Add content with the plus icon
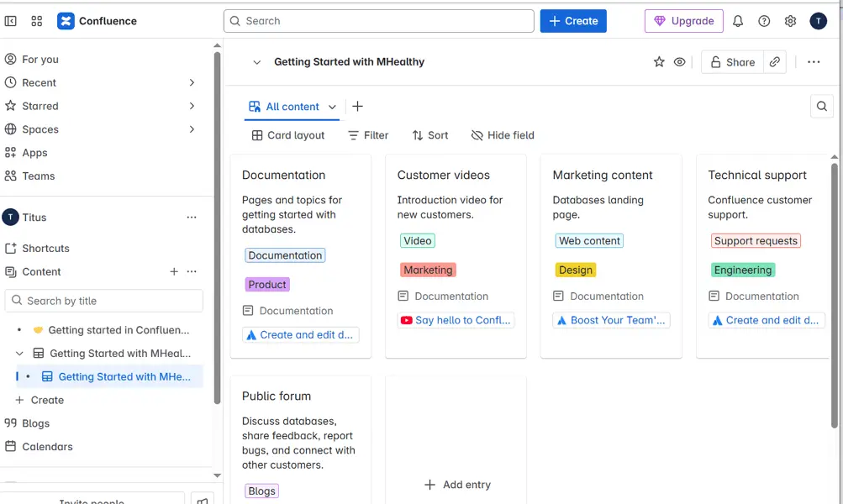843x504 pixels. 174,272
